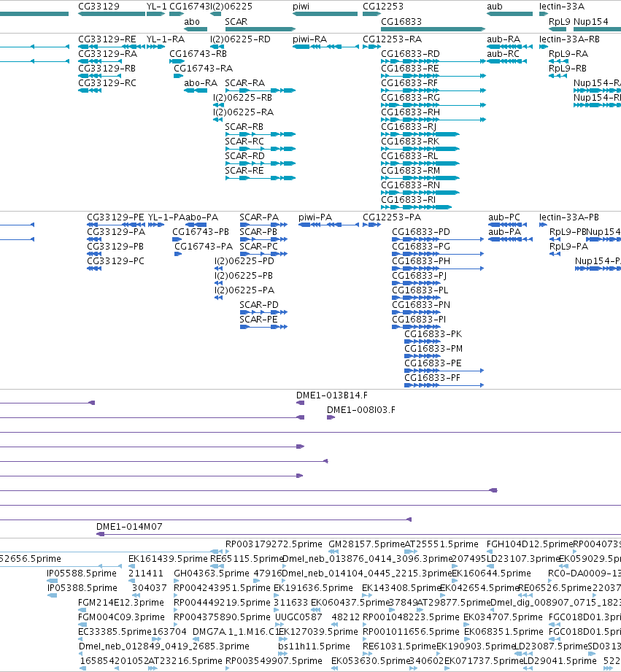Select the lectin-33A-RB transcript label

[x=569, y=39]
